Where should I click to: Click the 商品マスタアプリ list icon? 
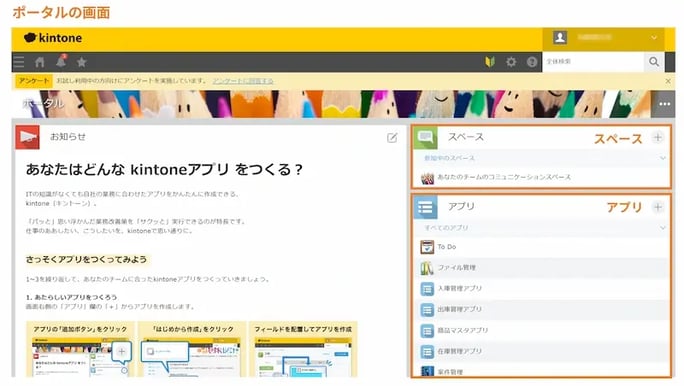tap(427, 331)
